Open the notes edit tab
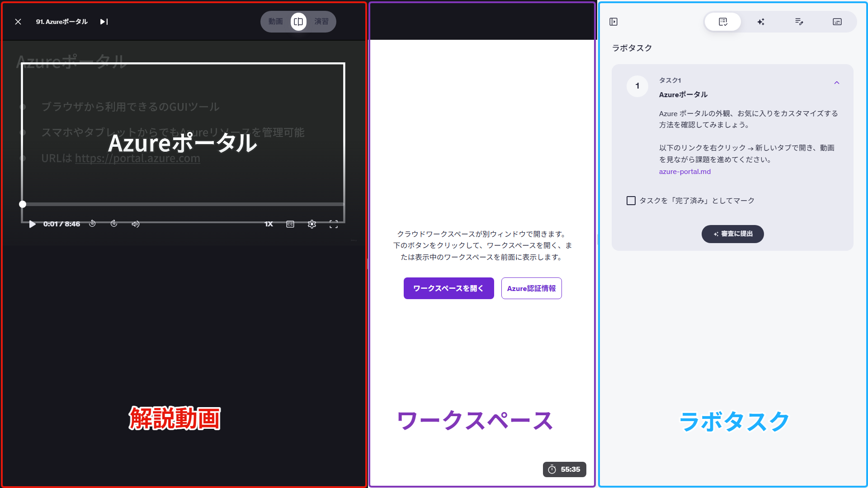Image resolution: width=868 pixels, height=488 pixels. click(x=799, y=22)
